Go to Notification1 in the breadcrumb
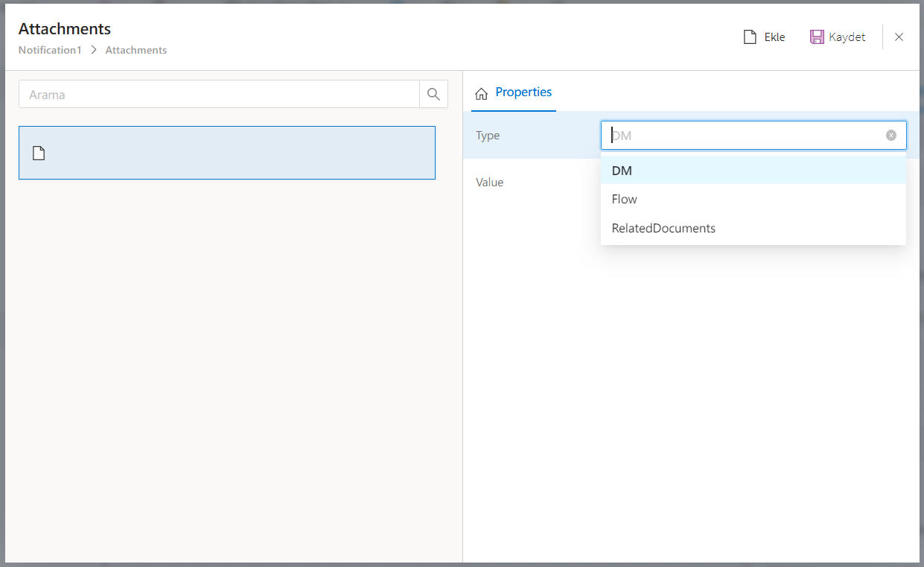Image resolution: width=924 pixels, height=567 pixels. tap(50, 51)
